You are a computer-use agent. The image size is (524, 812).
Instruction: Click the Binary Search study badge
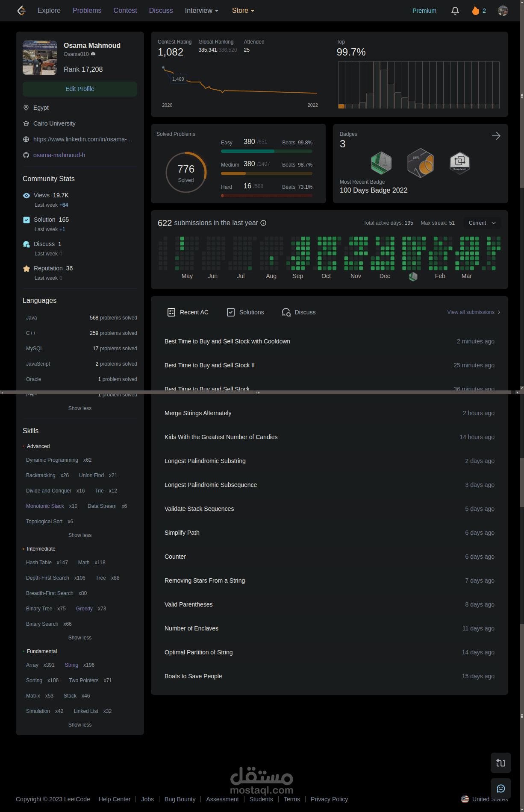point(460,163)
